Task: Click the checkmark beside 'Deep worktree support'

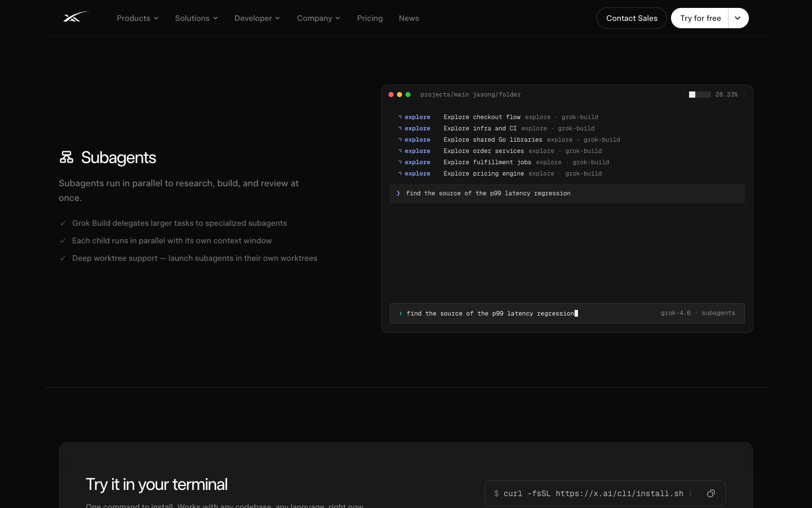Action: tap(63, 259)
